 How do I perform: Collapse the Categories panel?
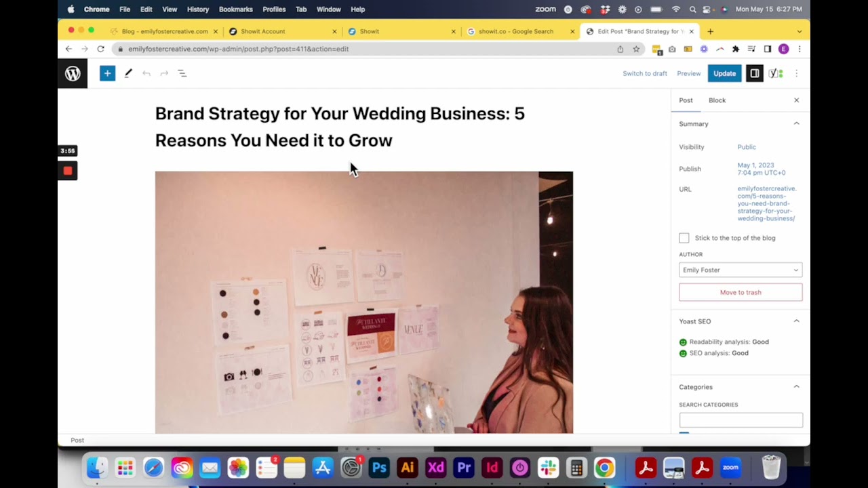click(797, 387)
